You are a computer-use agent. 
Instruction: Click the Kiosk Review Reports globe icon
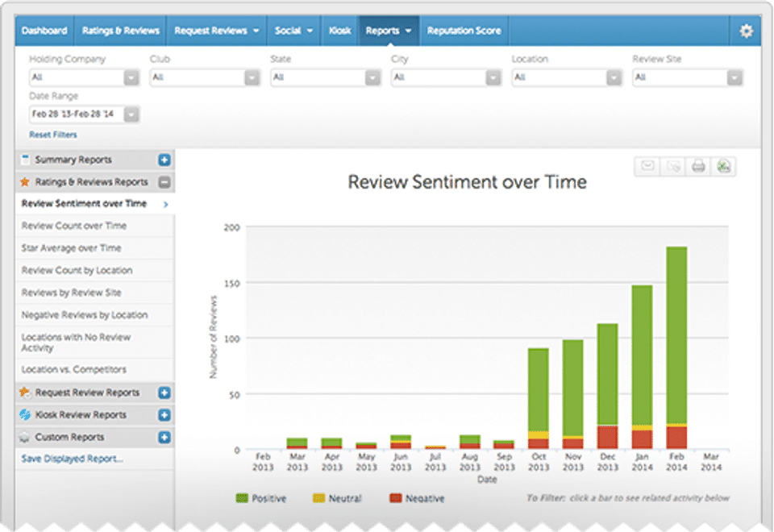pos(25,415)
